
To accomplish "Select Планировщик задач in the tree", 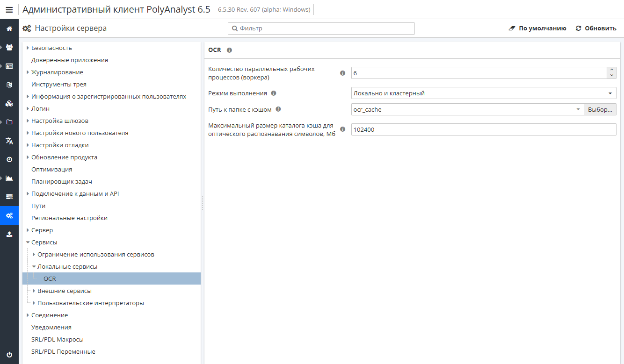I will point(62,181).
